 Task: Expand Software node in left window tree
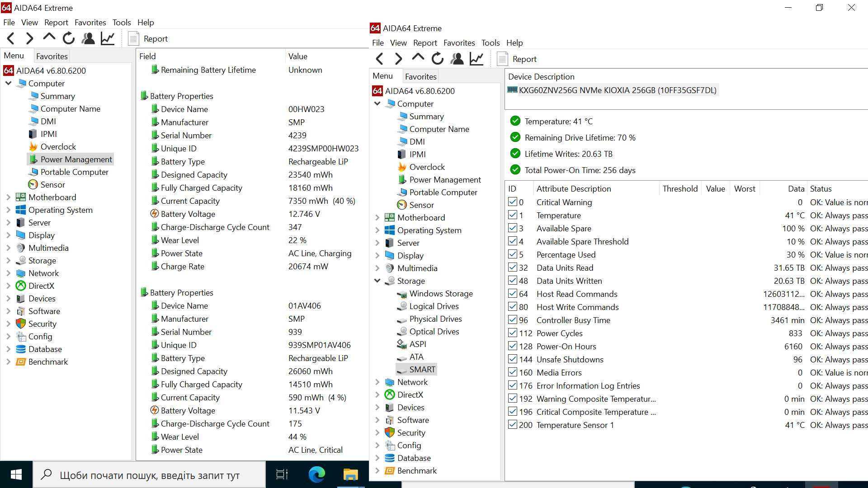[x=8, y=311]
